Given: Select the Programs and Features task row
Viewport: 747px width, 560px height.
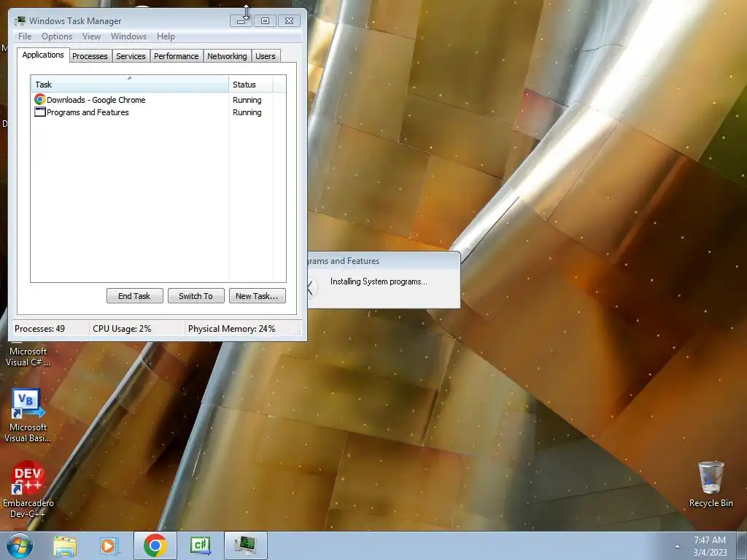Looking at the screenshot, I should [x=158, y=112].
